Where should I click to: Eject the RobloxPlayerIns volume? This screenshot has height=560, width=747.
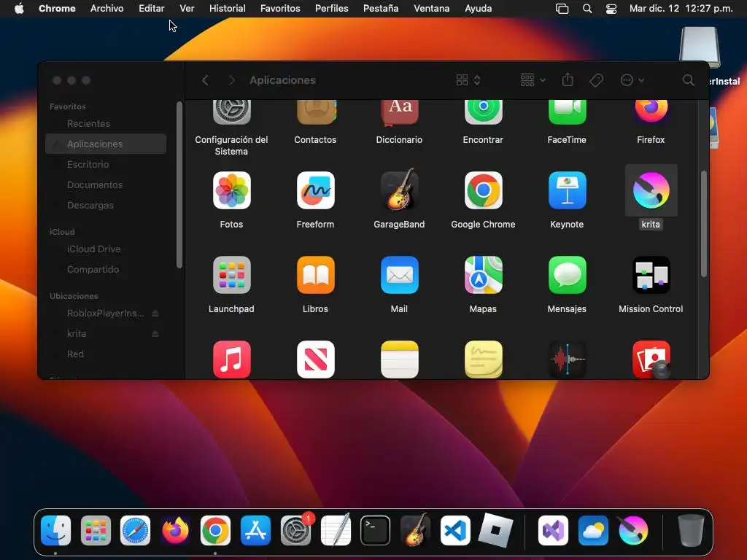[x=155, y=314]
